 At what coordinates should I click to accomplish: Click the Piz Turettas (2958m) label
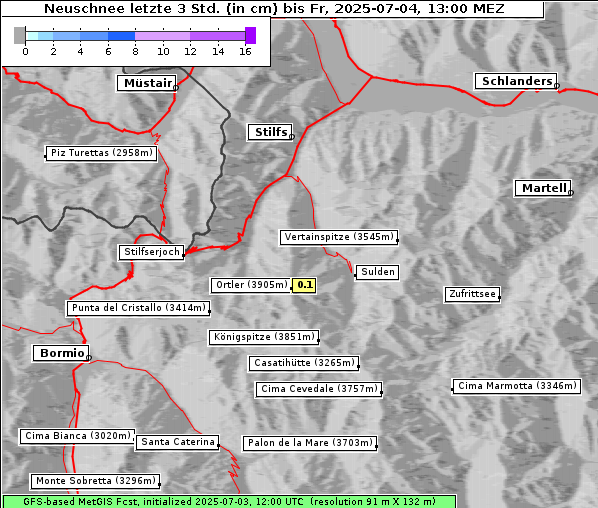[101, 153]
